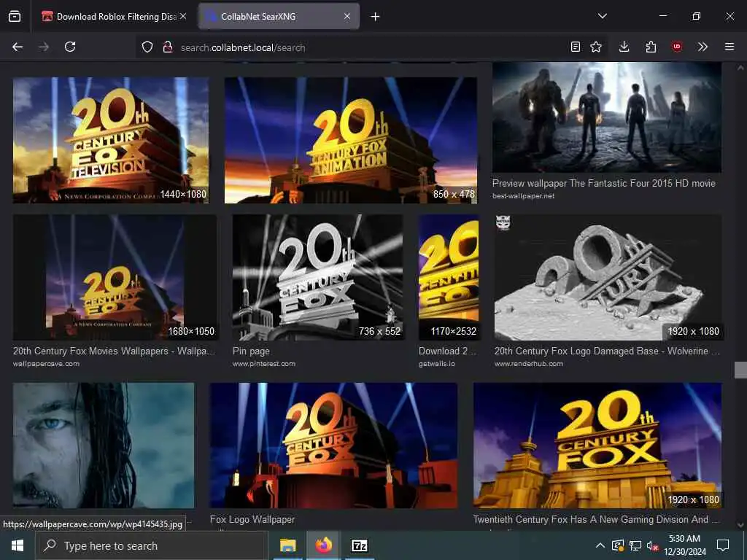
Task: Open the Firefox View icon
Action: [x=15, y=17]
